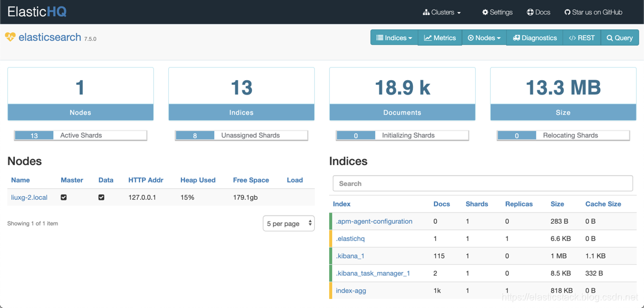Click the yellow heart health icon
This screenshot has height=308, width=644.
(x=10, y=37)
